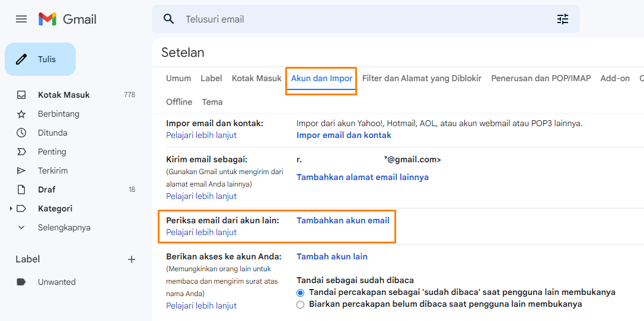Open the Umum settings tab
The image size is (644, 321).
[x=178, y=78]
